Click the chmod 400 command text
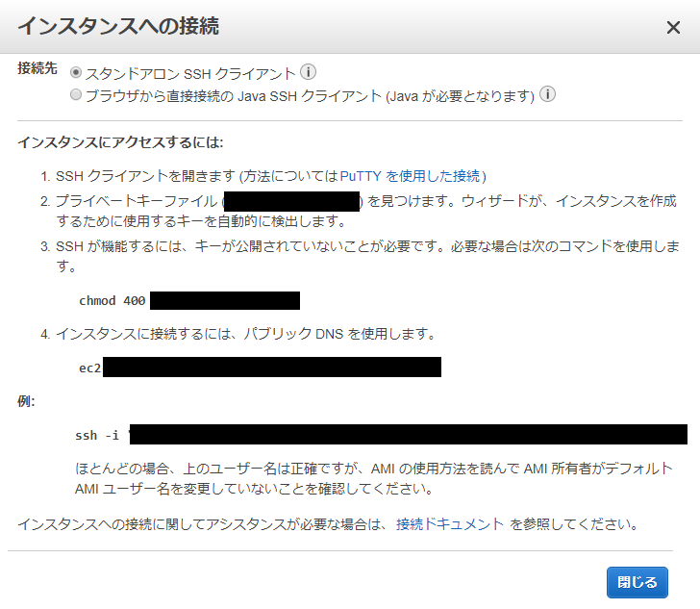The width and height of the screenshot is (700, 609). coord(112,301)
